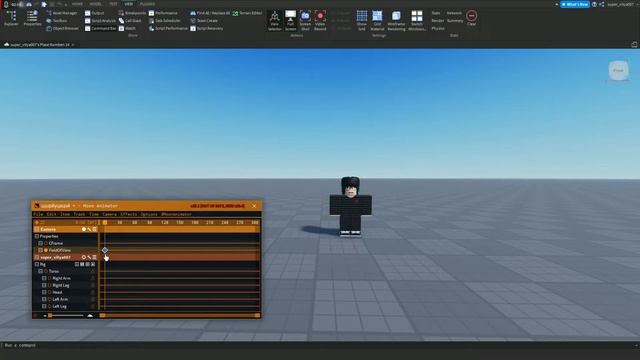Open the Watch window
Image resolution: width=640 pixels, height=360 pixels.
pos(127,29)
